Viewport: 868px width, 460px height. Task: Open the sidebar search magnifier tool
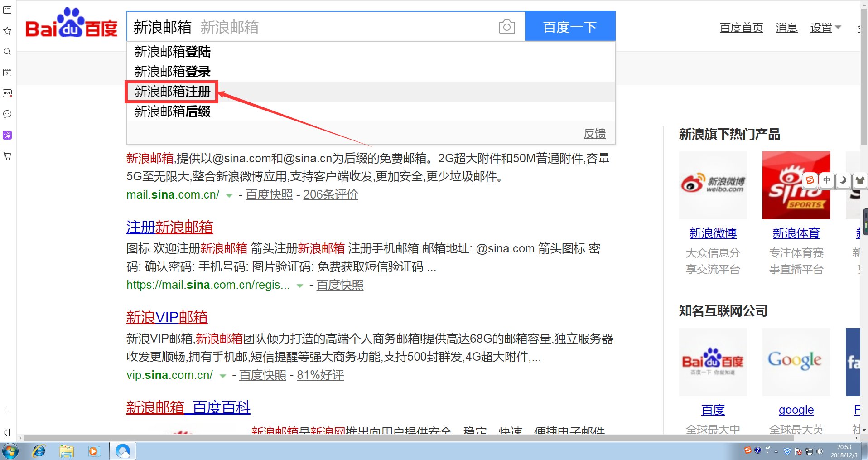(7, 52)
